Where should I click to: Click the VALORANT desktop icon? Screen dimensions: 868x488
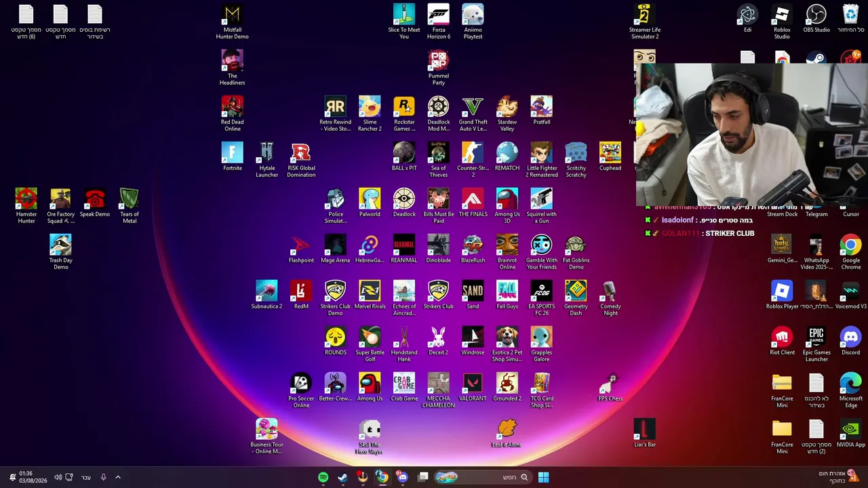click(x=473, y=387)
